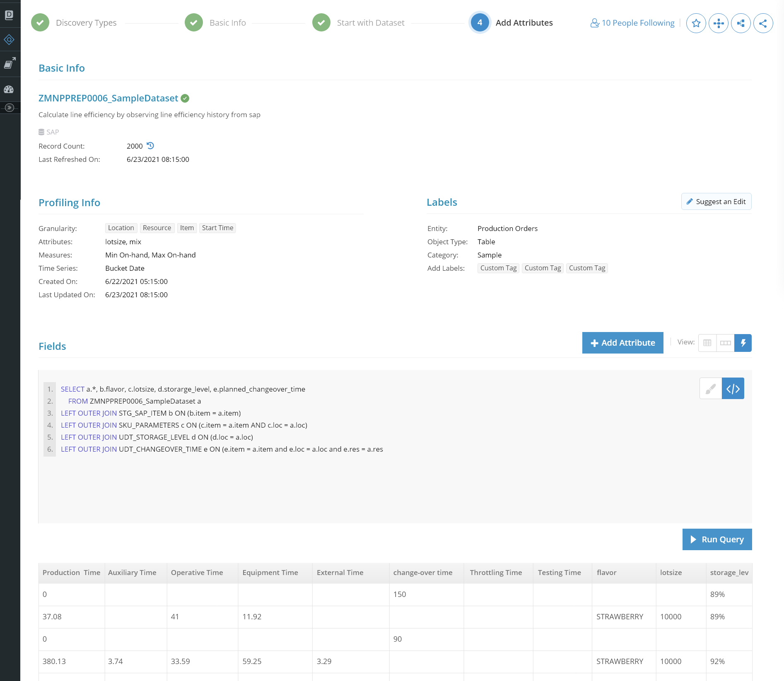The image size is (784, 681).
Task: Click the diamond discovery sidebar icon
Action: point(9,40)
